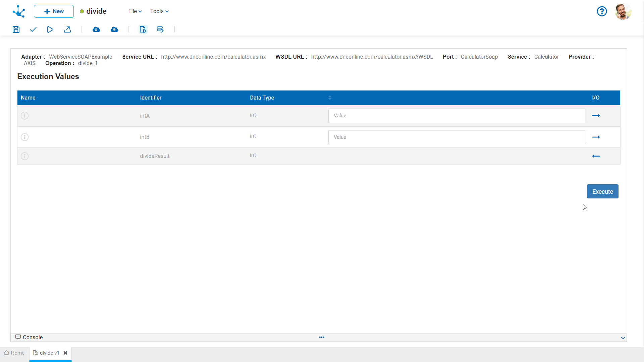
Task: Click the save (floppy disk) icon
Action: 16,29
